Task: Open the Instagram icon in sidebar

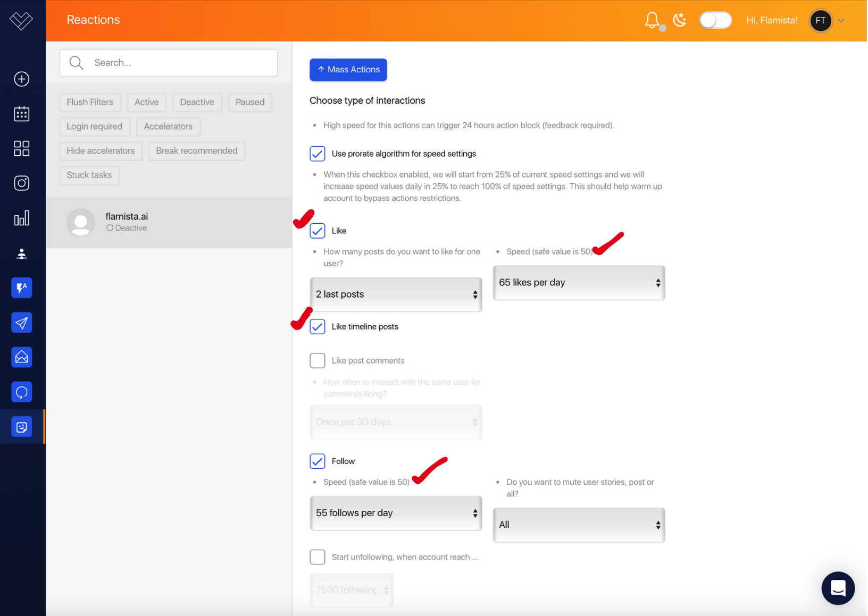Action: pos(22,183)
